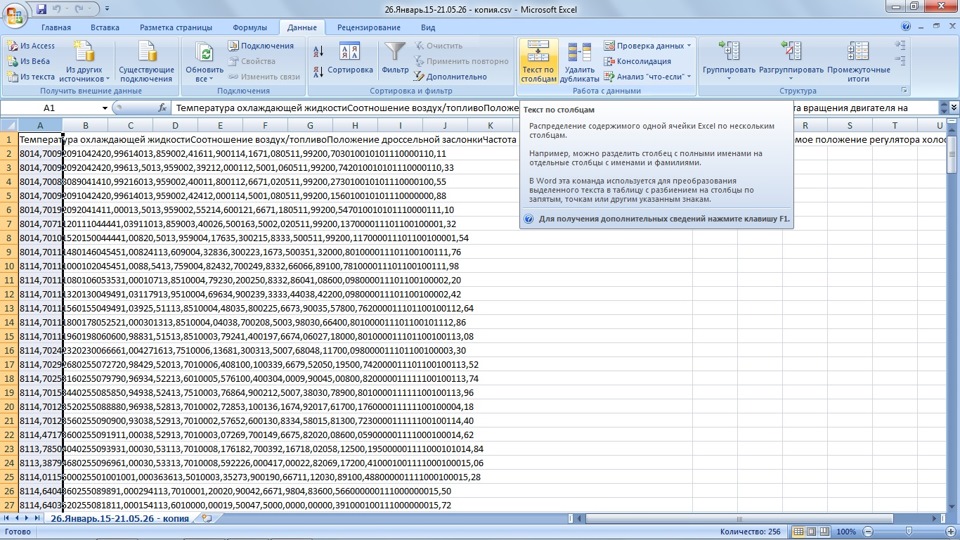
Task: Open Из других источников menu
Action: [84, 61]
